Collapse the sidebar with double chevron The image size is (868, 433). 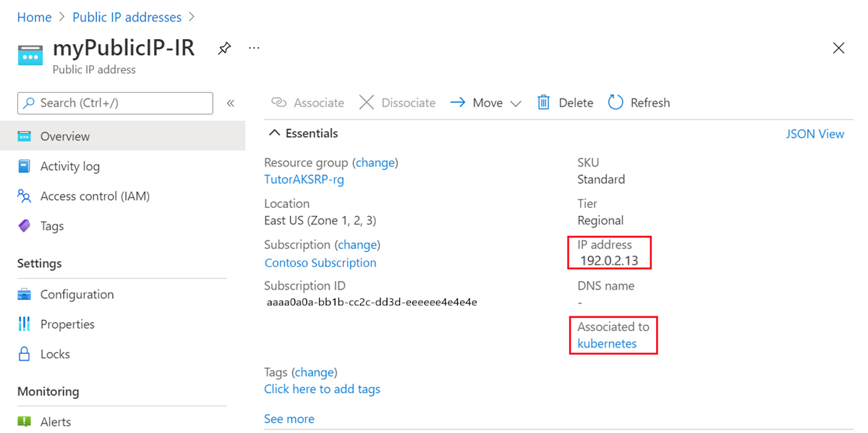click(x=231, y=103)
